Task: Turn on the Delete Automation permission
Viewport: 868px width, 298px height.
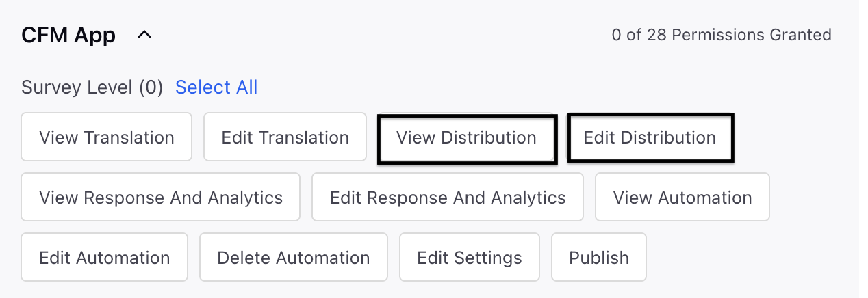Action: coord(294,258)
